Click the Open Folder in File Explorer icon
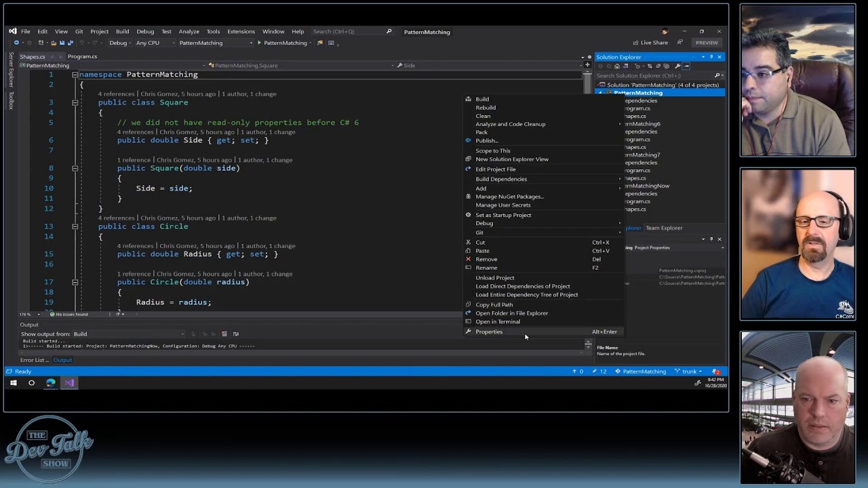This screenshot has width=868, height=488. pyautogui.click(x=468, y=313)
